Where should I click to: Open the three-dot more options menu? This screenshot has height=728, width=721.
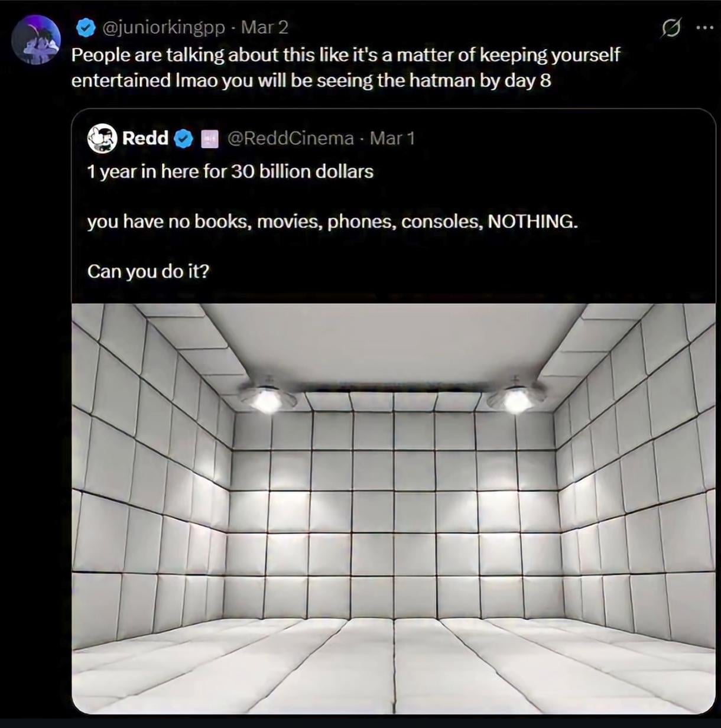(x=705, y=28)
